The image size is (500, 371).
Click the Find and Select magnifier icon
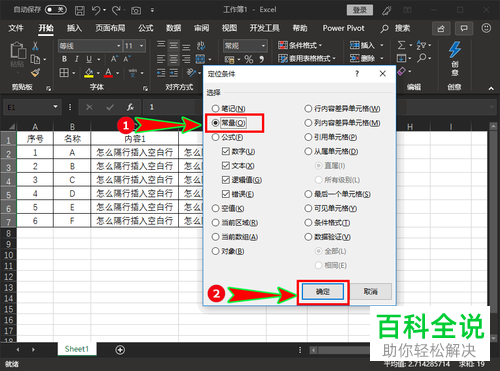422,58
